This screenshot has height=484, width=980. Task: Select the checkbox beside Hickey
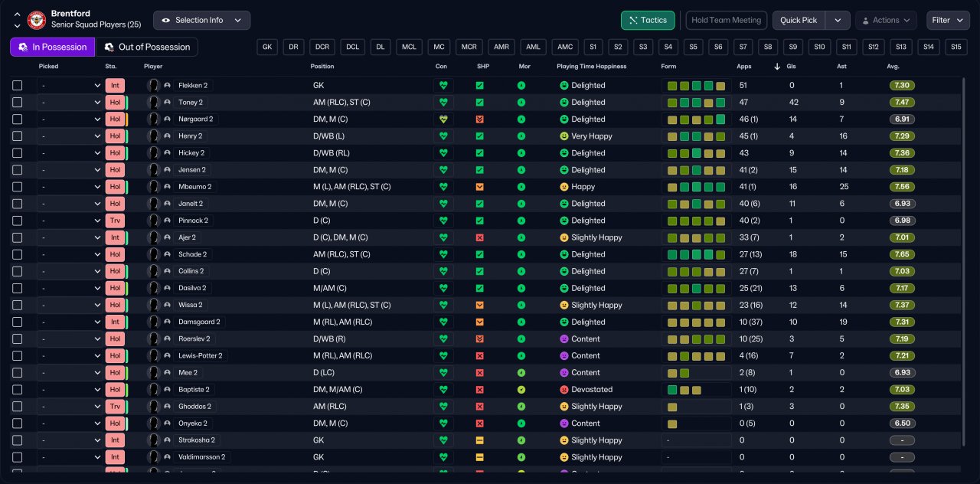tap(18, 153)
